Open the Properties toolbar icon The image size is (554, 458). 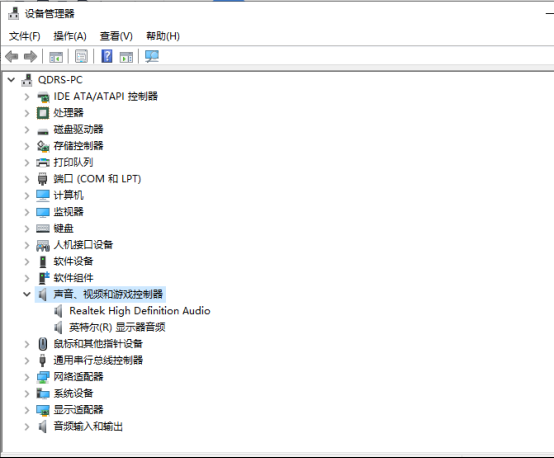[81, 57]
